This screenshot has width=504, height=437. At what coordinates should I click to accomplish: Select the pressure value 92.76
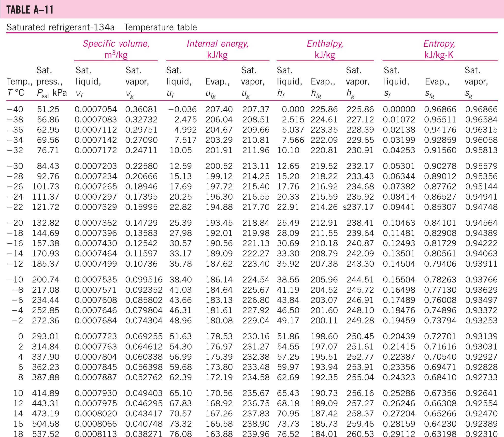point(48,177)
